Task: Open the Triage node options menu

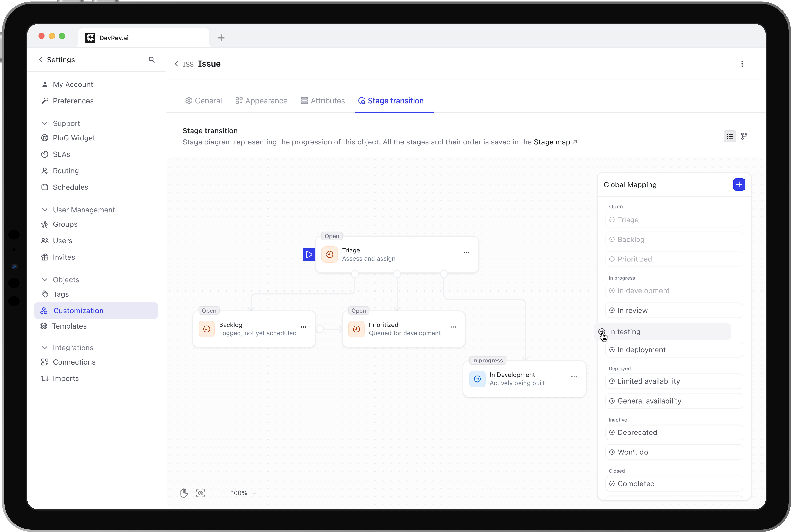Action: tap(466, 252)
